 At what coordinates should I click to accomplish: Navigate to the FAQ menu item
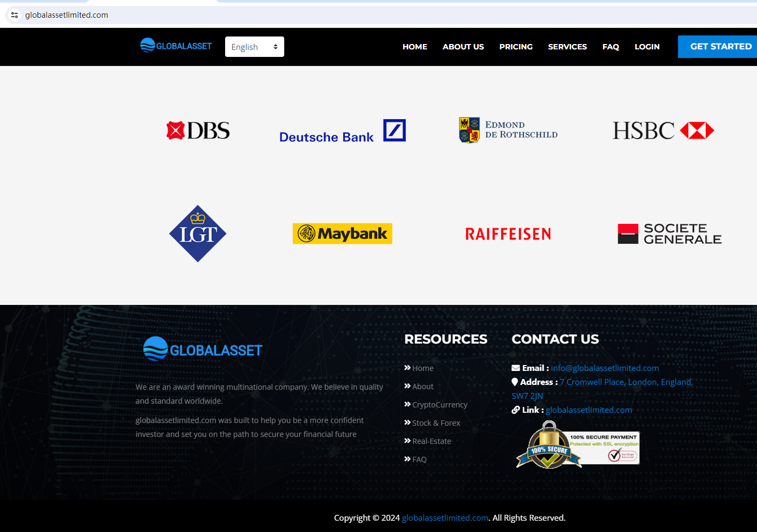coord(611,47)
